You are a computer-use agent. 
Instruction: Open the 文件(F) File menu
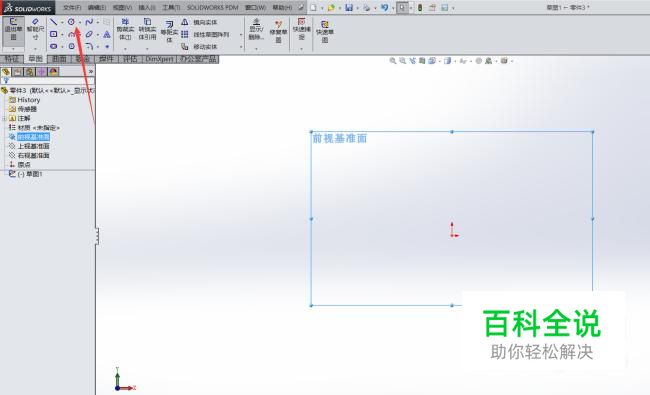pyautogui.click(x=72, y=7)
